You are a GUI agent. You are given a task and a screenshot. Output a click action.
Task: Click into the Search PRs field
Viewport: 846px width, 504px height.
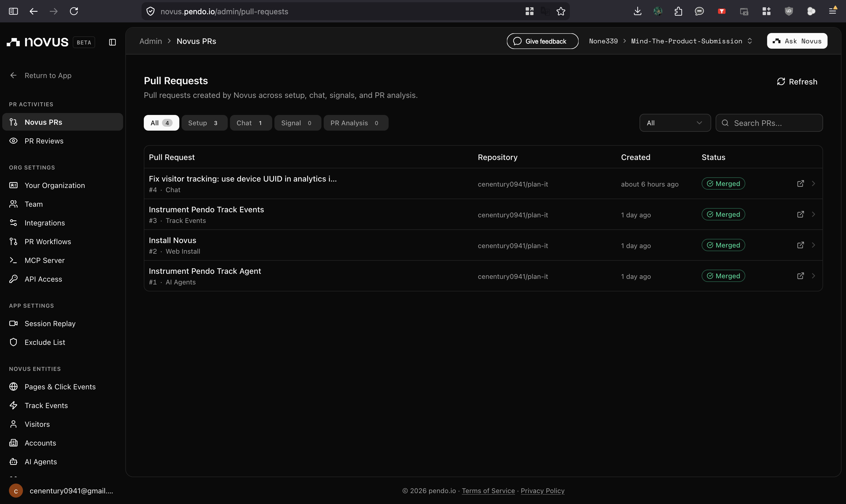coord(769,123)
